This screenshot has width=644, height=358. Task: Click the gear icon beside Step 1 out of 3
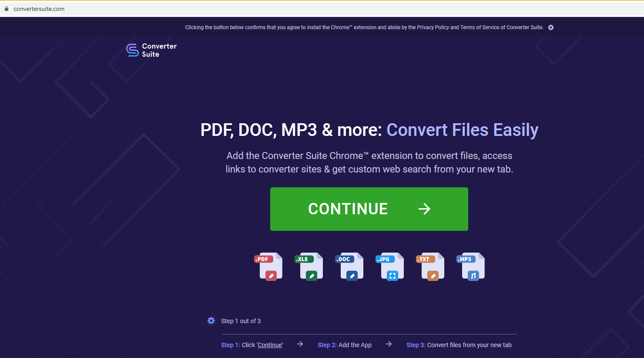coord(211,321)
